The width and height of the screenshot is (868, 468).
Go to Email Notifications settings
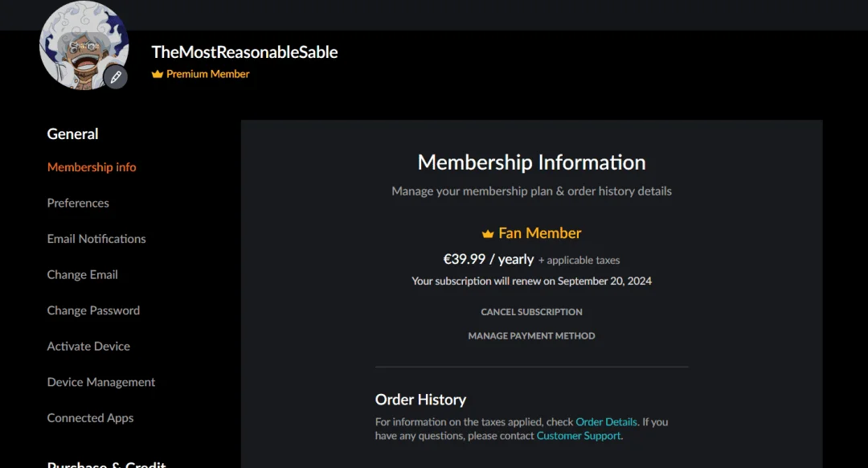tap(96, 239)
